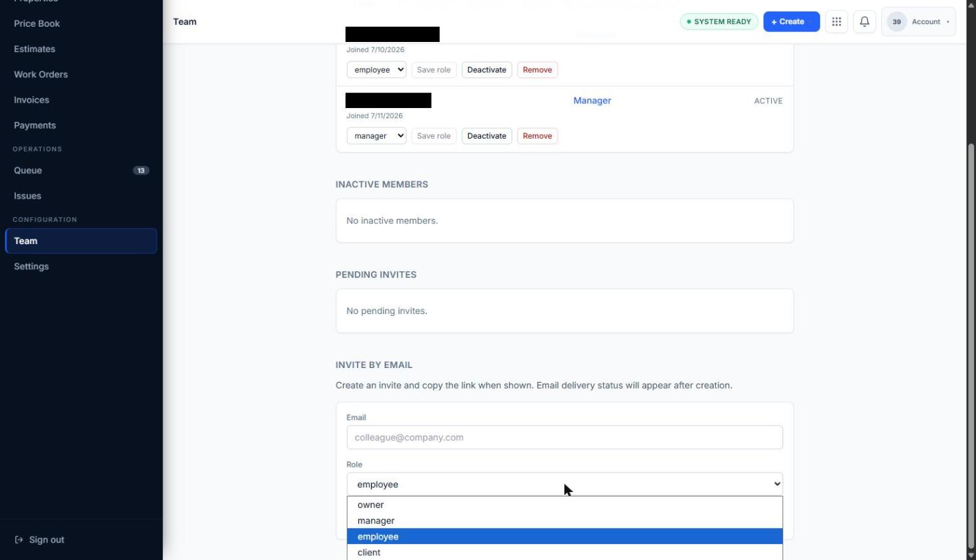Click 'No pending invites.' text
The height and width of the screenshot is (560, 976).
[387, 311]
